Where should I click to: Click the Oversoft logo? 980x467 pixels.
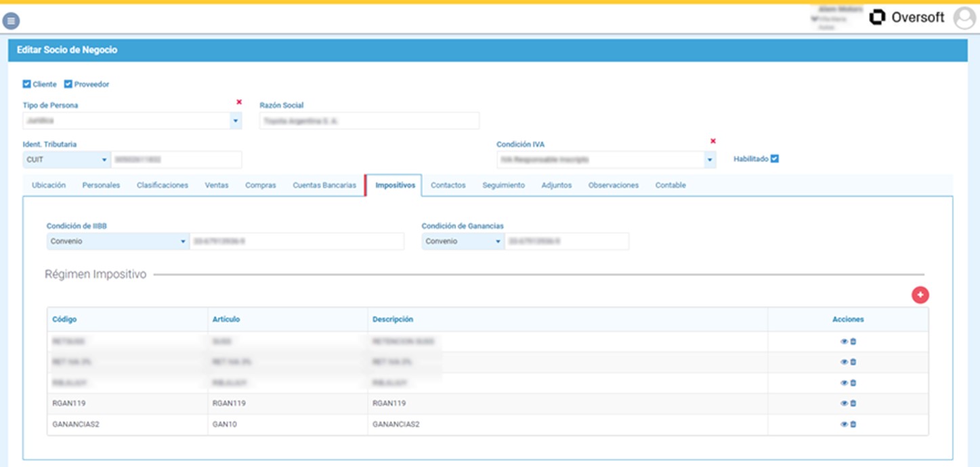click(x=907, y=18)
